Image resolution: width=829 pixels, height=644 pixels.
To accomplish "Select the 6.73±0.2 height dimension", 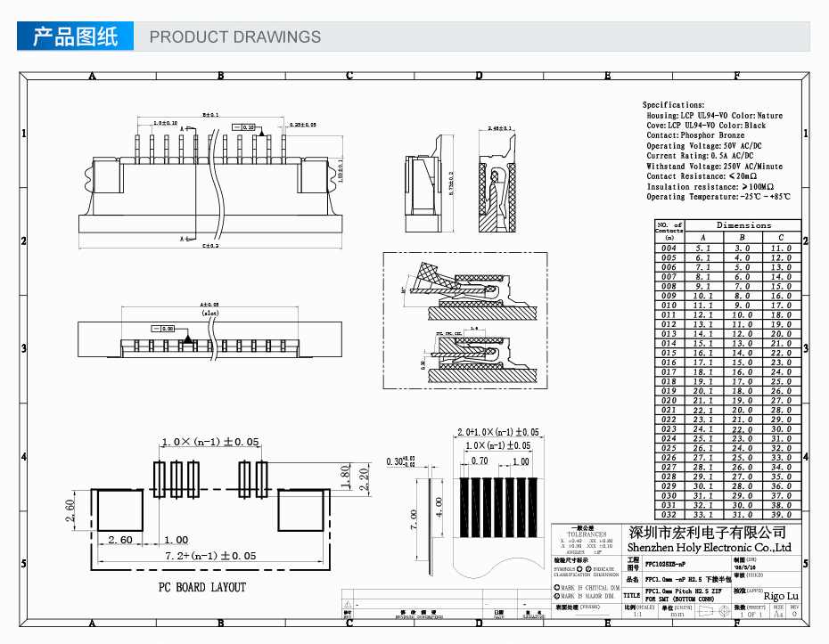I will click(451, 183).
